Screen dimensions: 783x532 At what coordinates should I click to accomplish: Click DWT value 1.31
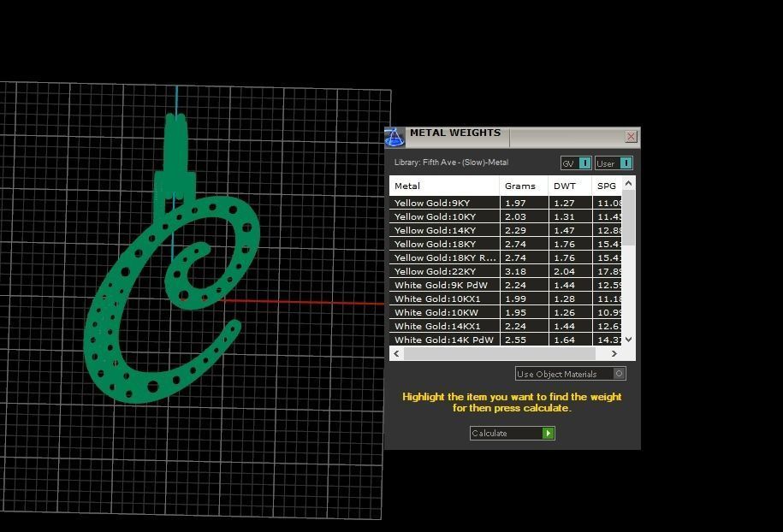[x=564, y=216]
